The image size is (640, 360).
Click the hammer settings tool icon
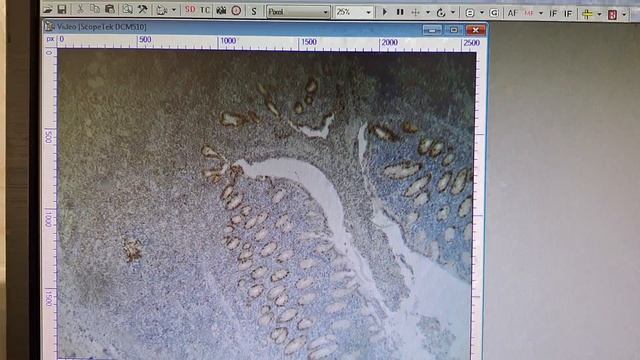point(142,9)
